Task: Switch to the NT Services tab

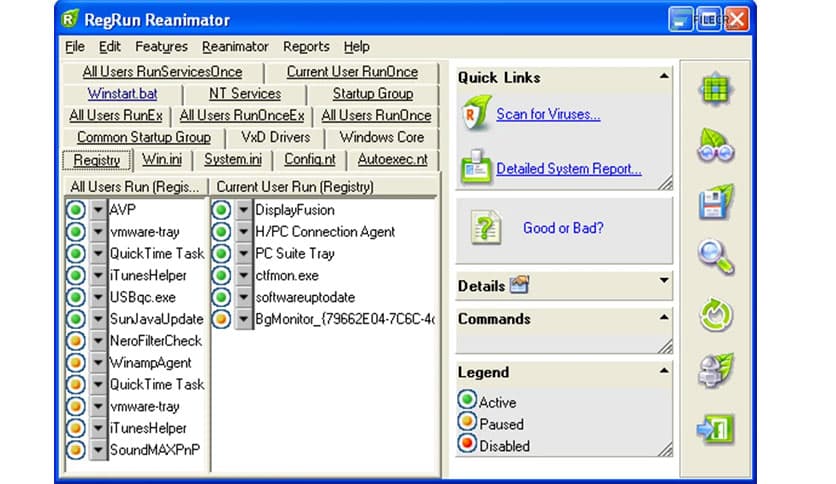Action: [x=245, y=94]
